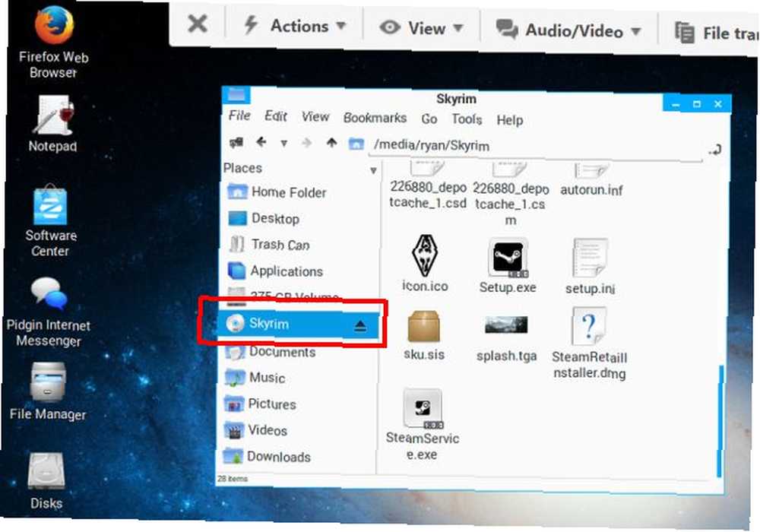The width and height of the screenshot is (760, 532).
Task: Select SteamRetailInstaller.dmg file
Action: click(x=590, y=343)
